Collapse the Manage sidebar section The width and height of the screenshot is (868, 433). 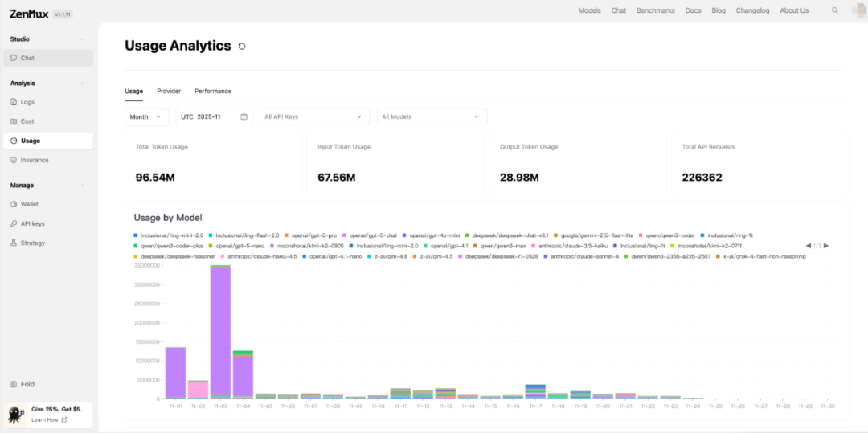tap(83, 186)
